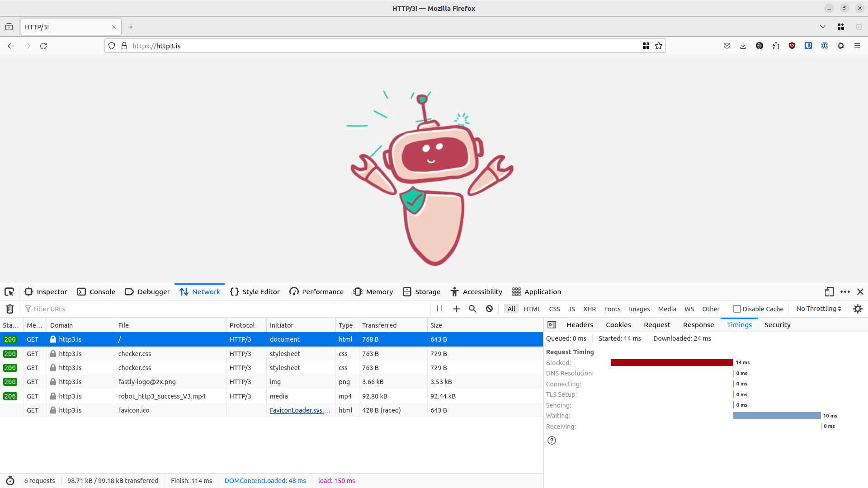Start performance analysis stopwatch icon
Image resolution: width=868 pixels, height=488 pixels.
(x=10, y=481)
